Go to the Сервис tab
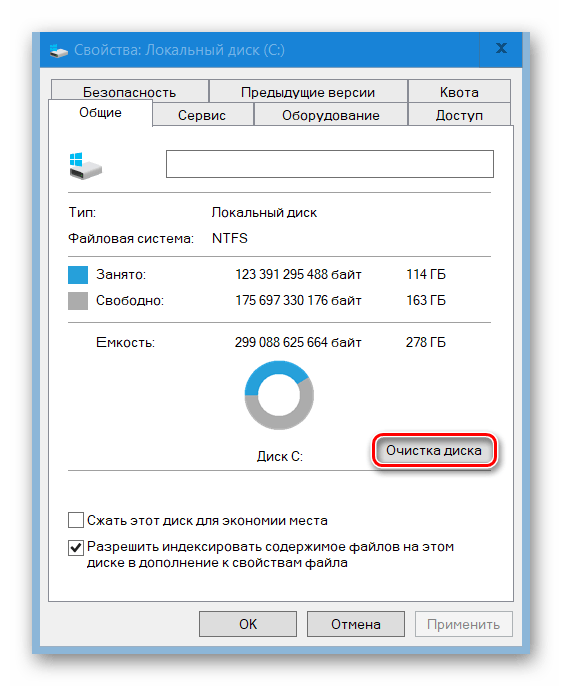562x686 pixels. pyautogui.click(x=202, y=115)
